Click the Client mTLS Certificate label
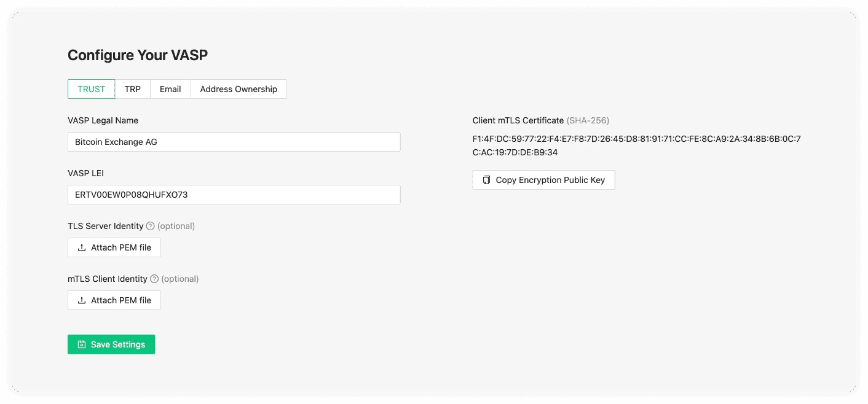This screenshot has height=404, width=868. tap(518, 120)
